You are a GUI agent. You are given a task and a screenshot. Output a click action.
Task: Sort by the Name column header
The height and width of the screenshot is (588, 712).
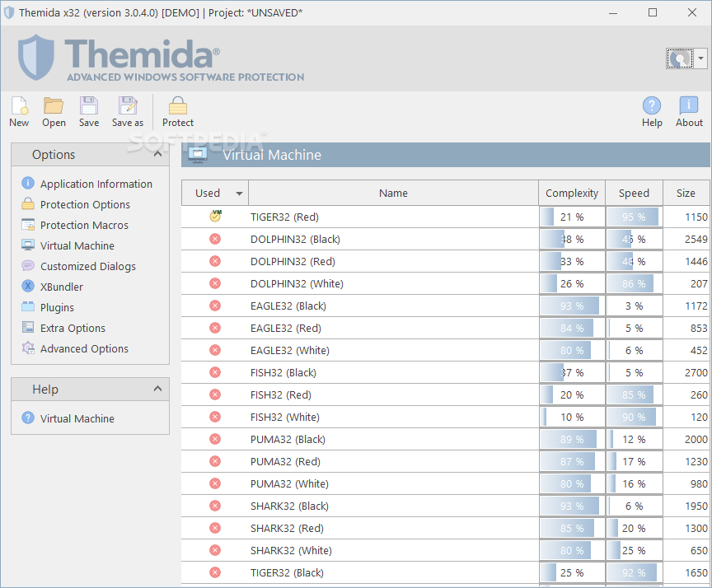[x=393, y=194]
